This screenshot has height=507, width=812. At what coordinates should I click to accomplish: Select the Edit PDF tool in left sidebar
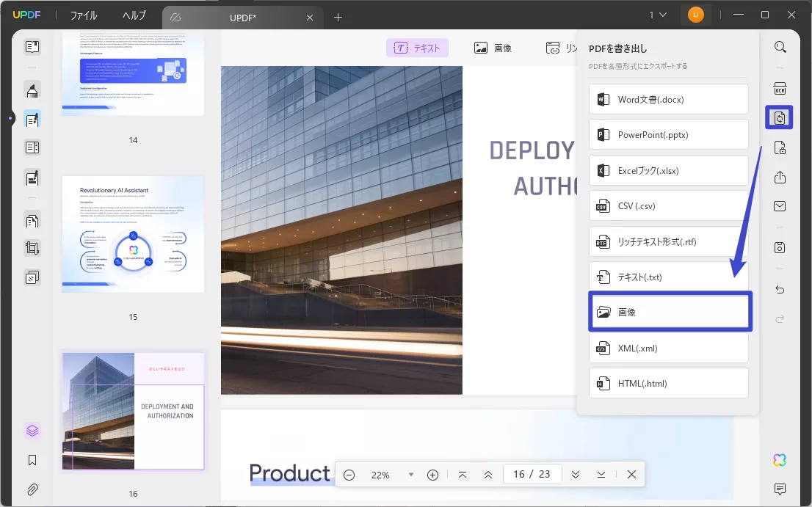[32, 120]
